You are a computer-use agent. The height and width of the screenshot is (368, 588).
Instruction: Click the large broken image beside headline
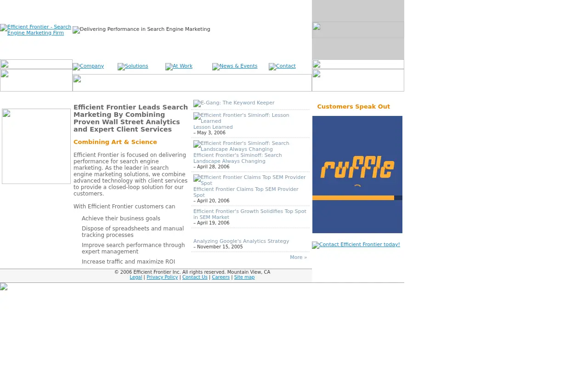point(36,146)
